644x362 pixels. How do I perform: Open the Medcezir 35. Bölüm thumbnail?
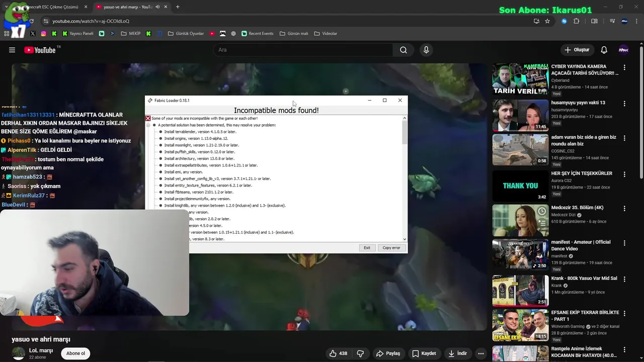(520, 220)
